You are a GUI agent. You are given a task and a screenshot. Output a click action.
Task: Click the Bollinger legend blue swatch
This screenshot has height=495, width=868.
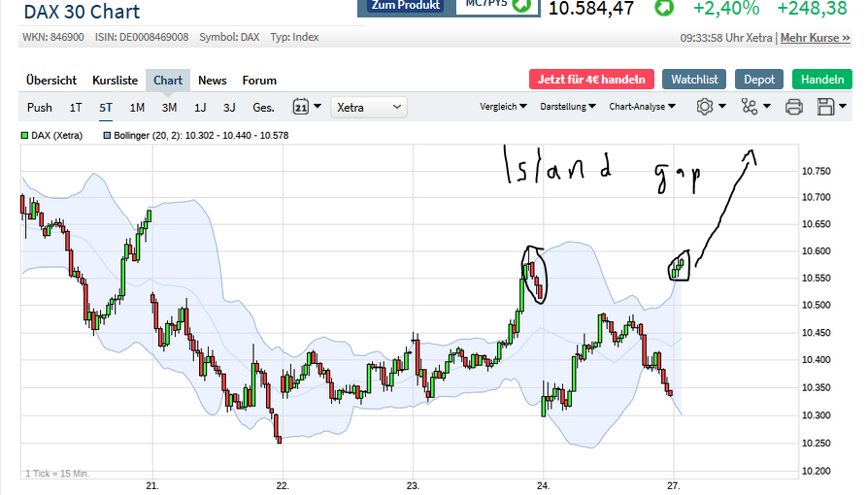[x=107, y=135]
